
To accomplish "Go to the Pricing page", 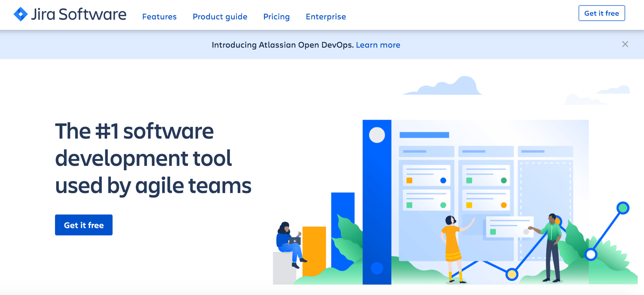I will (x=277, y=17).
